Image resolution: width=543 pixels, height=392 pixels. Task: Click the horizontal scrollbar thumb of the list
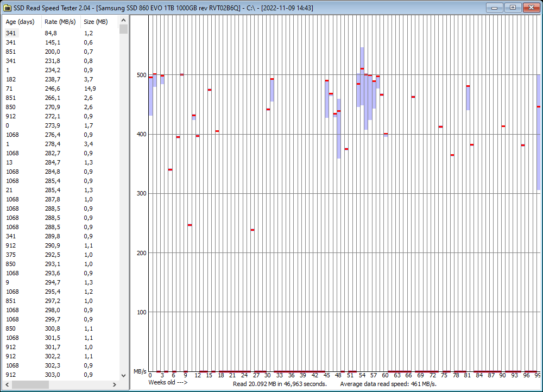point(30,384)
